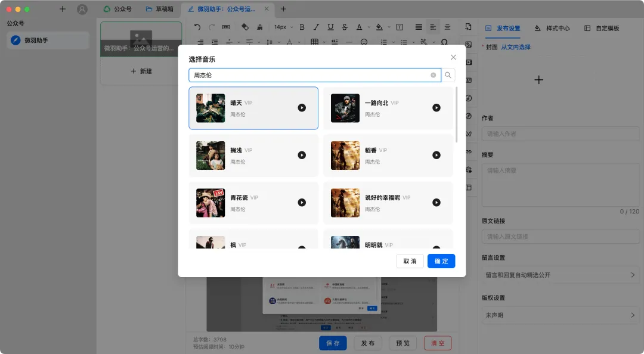This screenshot has width=644, height=354.
Task: Click the 保存 button
Action: click(333, 343)
